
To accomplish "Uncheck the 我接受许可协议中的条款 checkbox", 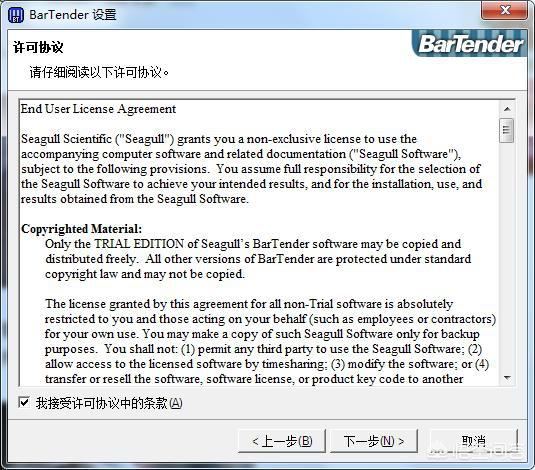I will pos(24,402).
